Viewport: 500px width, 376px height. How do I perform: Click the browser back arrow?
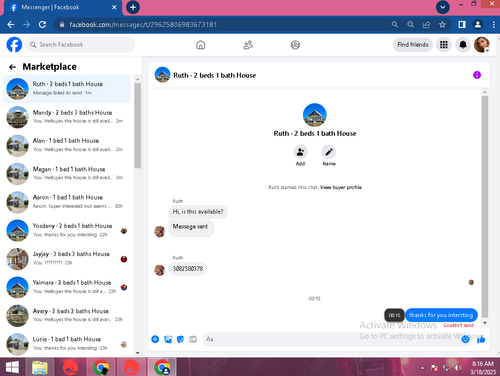[x=11, y=24]
